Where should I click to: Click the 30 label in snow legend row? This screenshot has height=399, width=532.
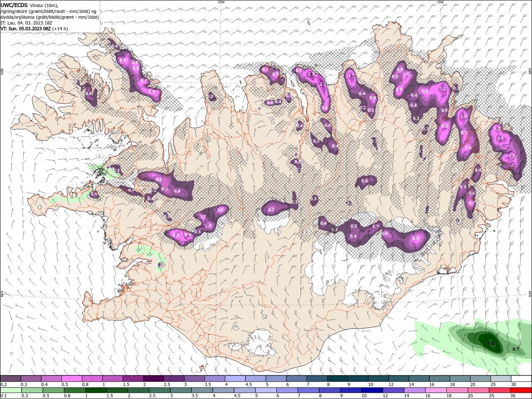[x=515, y=384]
